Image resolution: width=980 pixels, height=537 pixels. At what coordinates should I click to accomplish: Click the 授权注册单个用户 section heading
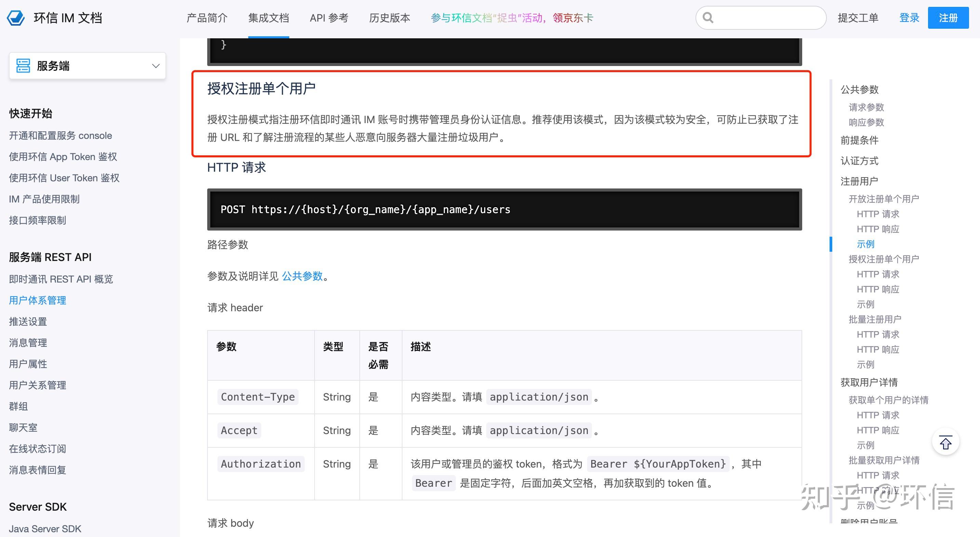pyautogui.click(x=261, y=89)
